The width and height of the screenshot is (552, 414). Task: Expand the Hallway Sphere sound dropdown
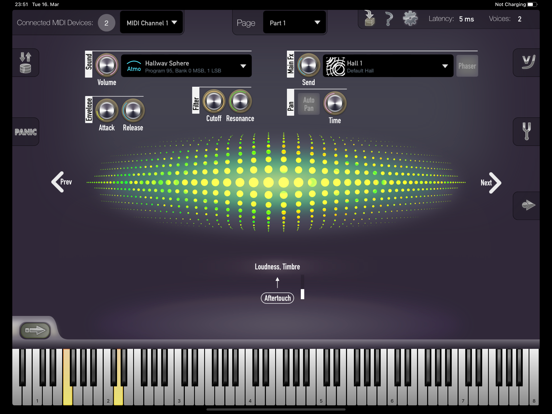pyautogui.click(x=243, y=66)
